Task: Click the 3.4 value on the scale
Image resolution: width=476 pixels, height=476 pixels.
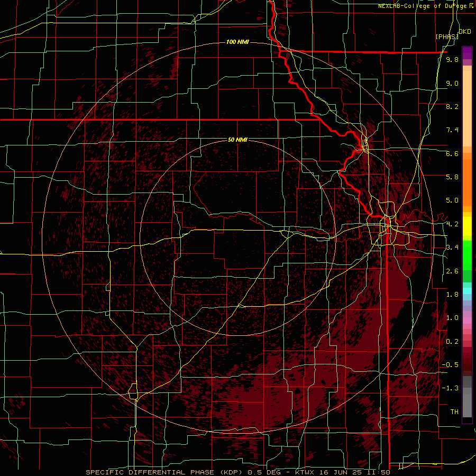Action: tap(452, 248)
